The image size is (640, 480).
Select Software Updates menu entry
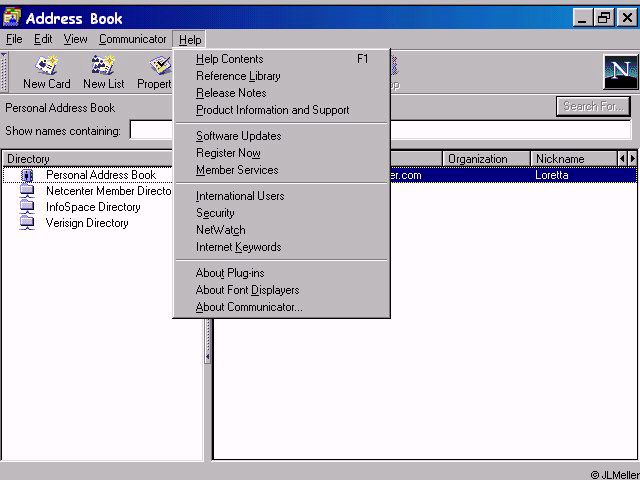pos(238,136)
